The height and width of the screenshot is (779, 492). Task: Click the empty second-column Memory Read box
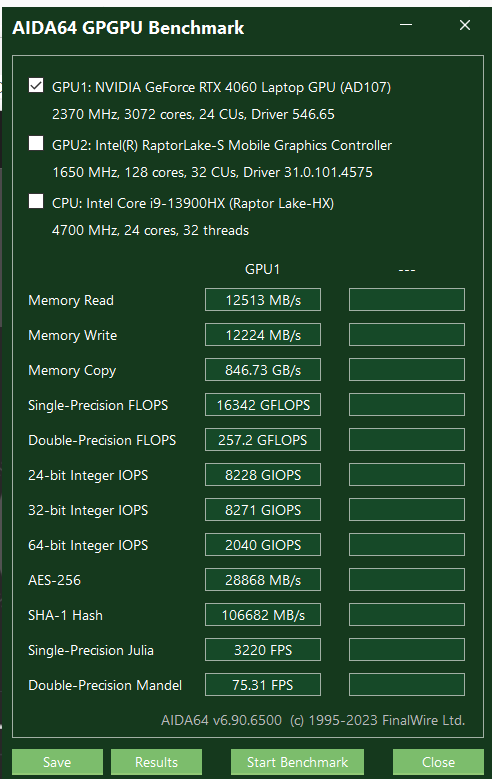click(x=407, y=300)
